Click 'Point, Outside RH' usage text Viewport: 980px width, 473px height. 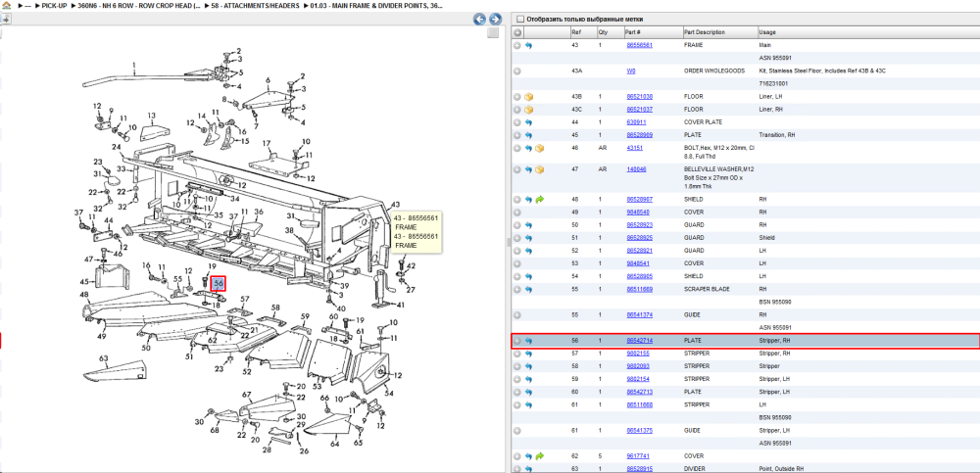click(781, 469)
